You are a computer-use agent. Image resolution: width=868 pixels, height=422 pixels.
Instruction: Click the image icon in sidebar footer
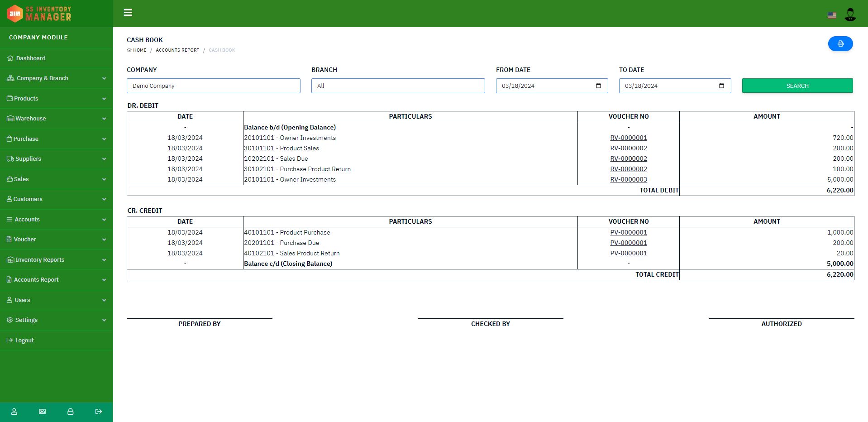click(42, 412)
